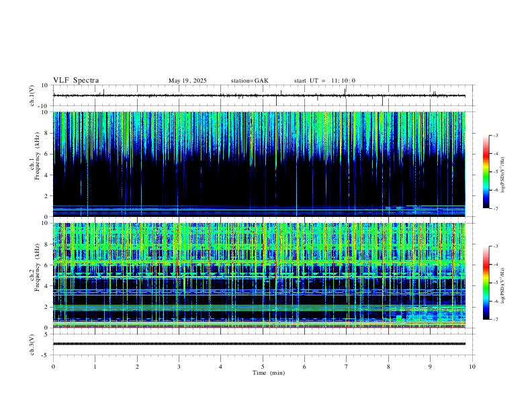Click tick label "7" on the Time (min) axis
The height and width of the screenshot is (411, 532).
[347, 367]
